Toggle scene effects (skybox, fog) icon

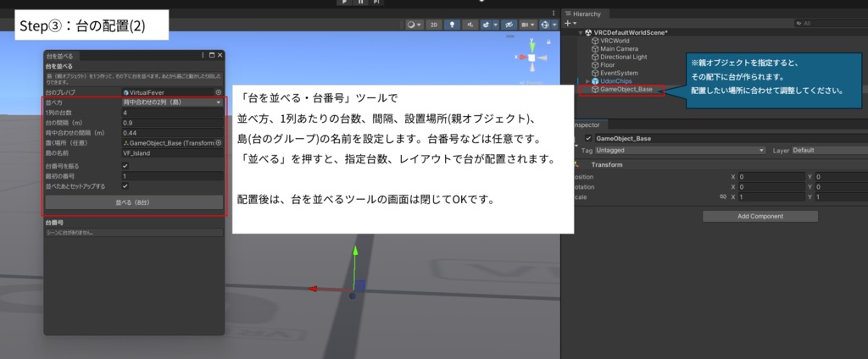pos(487,25)
